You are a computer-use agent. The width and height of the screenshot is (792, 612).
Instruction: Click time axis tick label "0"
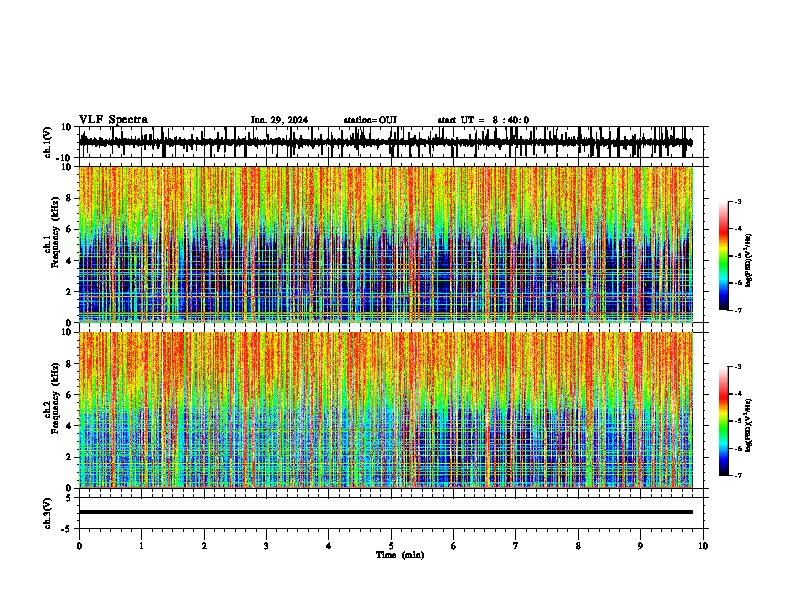tap(79, 546)
